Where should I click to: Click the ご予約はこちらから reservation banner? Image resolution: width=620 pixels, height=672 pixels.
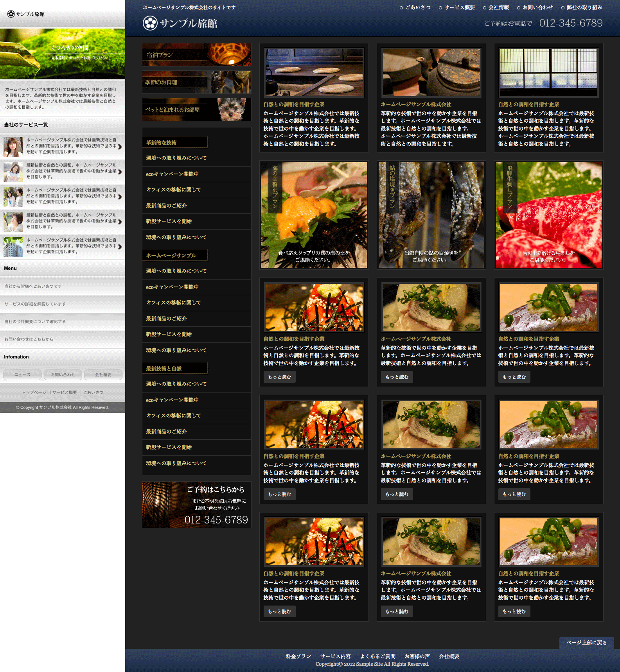click(196, 505)
